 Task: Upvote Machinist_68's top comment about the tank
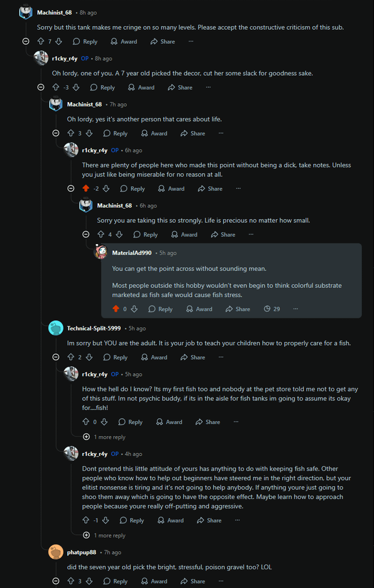click(x=41, y=41)
